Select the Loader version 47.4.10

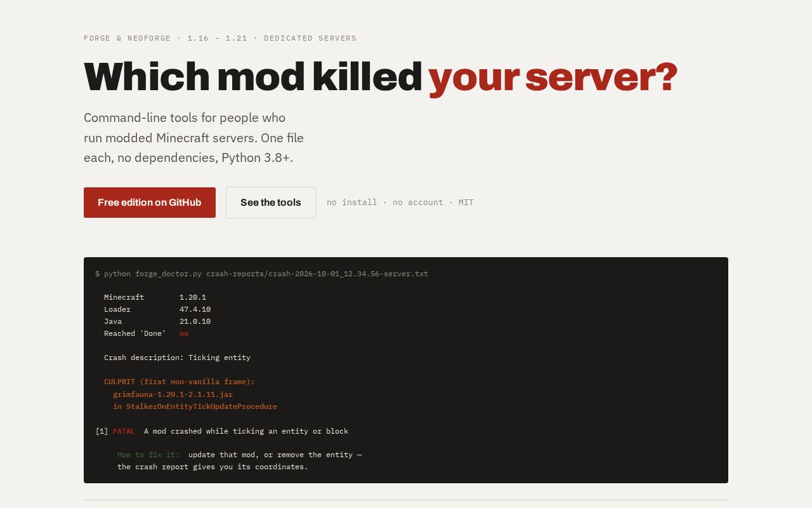coord(195,309)
